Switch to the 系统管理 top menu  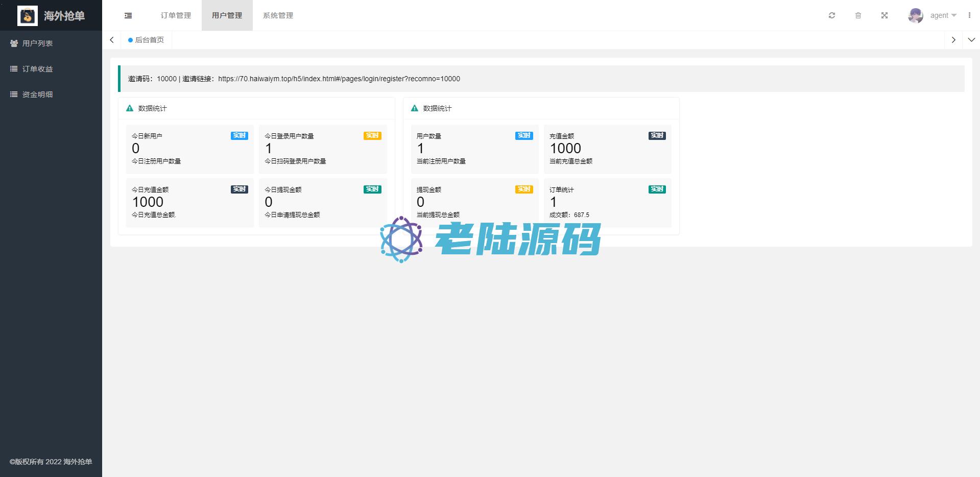278,15
